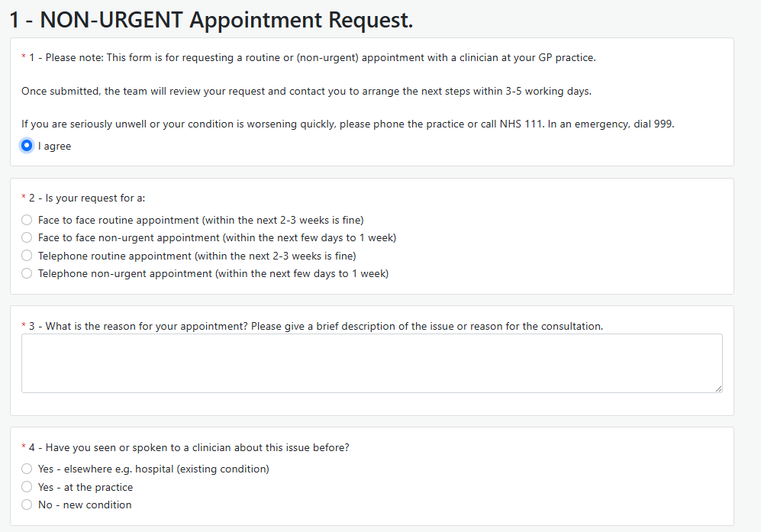Click the 'Yes - at the practice' label text

[x=85, y=487]
